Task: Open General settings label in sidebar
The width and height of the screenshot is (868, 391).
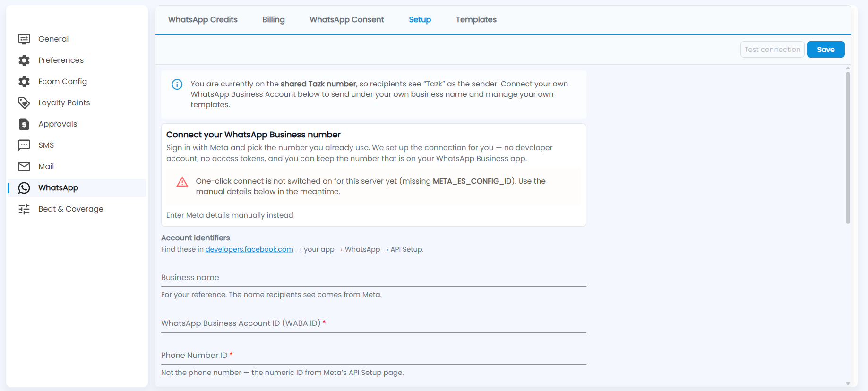Action: (x=53, y=39)
